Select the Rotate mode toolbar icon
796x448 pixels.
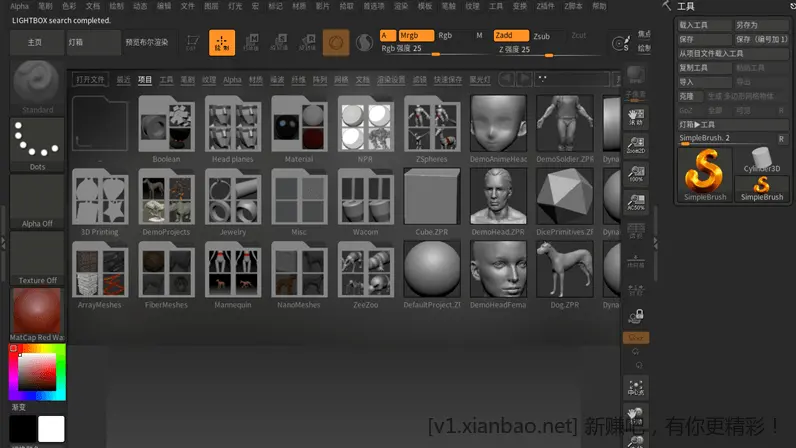[x=307, y=43]
